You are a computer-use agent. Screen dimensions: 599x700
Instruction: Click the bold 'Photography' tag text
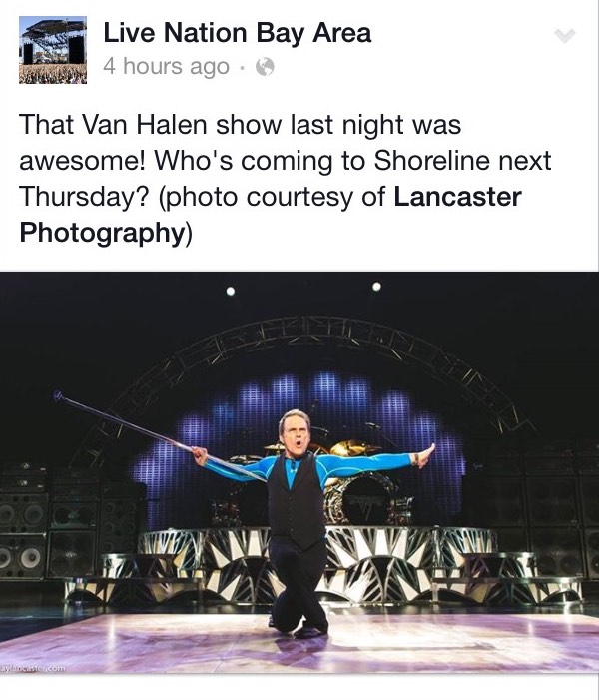click(102, 232)
